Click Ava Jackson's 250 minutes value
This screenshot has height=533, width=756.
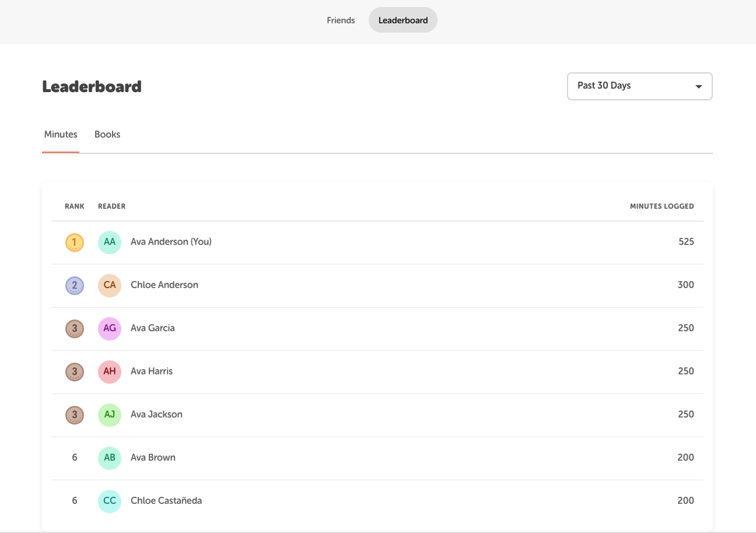coord(686,414)
